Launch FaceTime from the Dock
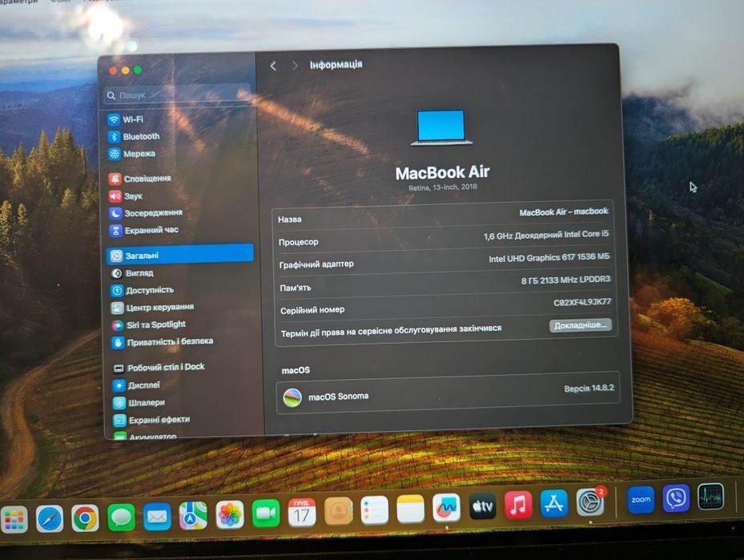This screenshot has height=560, width=744. 266,514
